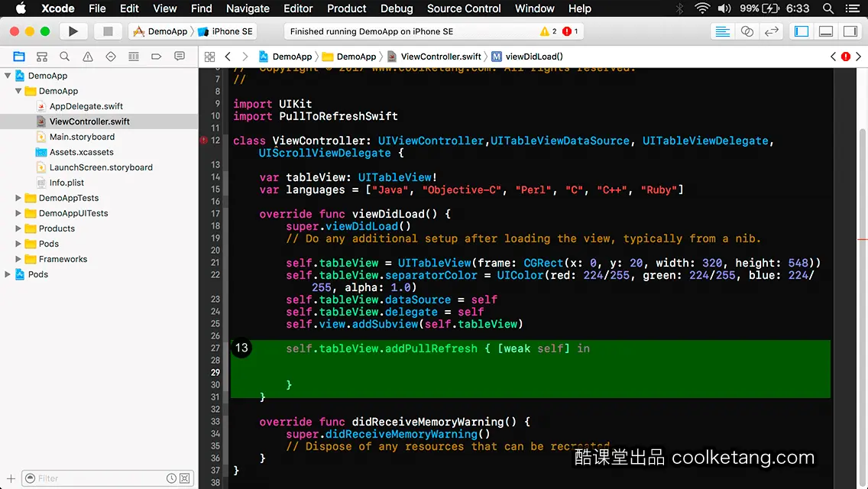Image resolution: width=868 pixels, height=489 pixels.
Task: Open Spotlight search in menu bar
Action: tap(828, 8)
